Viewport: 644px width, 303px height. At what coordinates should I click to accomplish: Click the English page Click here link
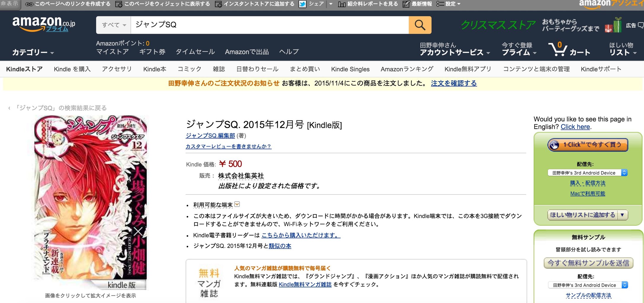click(x=575, y=127)
